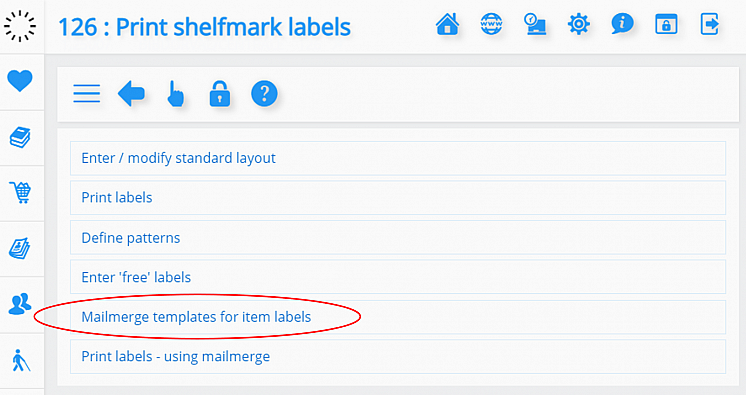
Task: Open the www globe icon
Action: (x=491, y=24)
